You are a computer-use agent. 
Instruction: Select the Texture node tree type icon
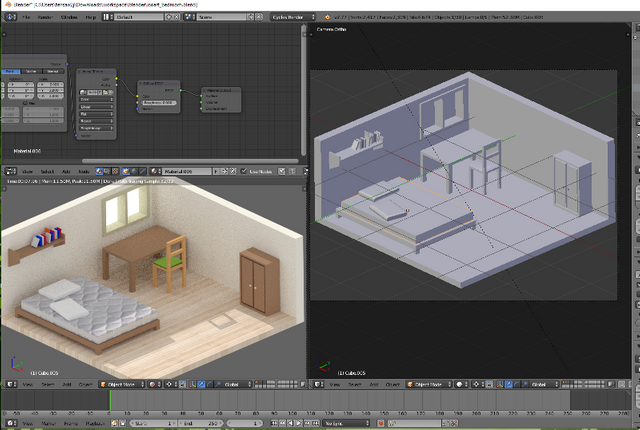(x=115, y=171)
